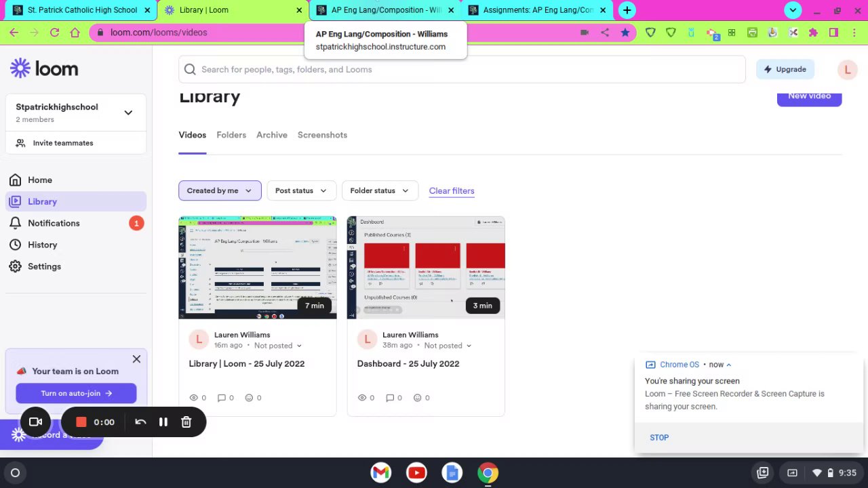
Task: Close the Library | Loom browser tab
Action: [299, 10]
